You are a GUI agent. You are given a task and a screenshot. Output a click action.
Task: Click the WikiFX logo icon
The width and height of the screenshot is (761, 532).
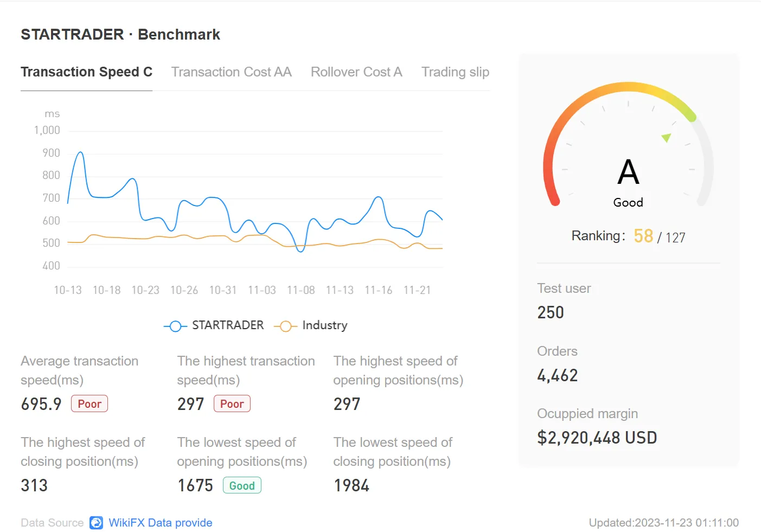[x=97, y=523]
